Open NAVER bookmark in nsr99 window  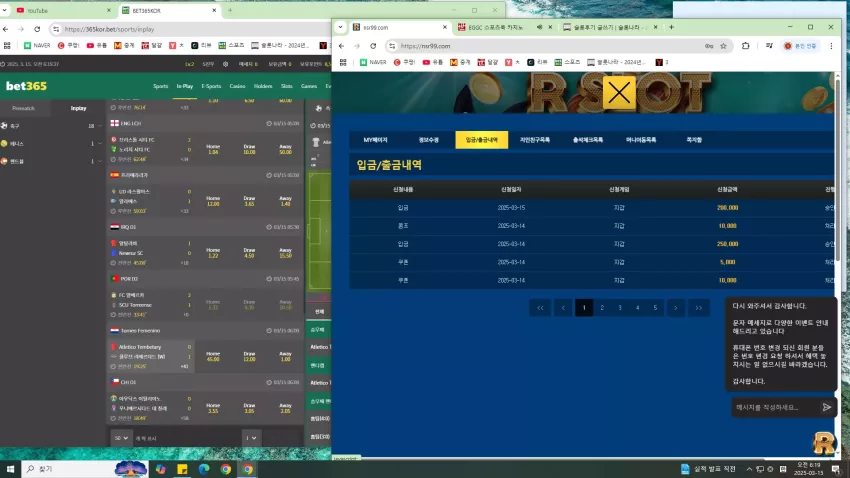373,62
